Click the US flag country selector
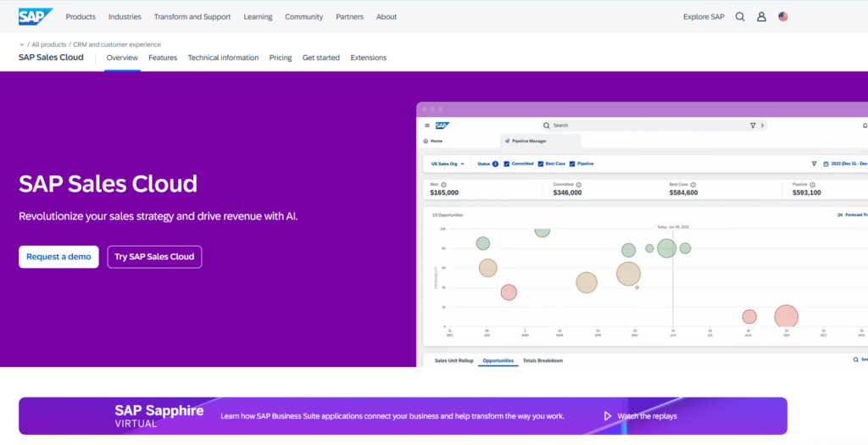The width and height of the screenshot is (868, 445). tap(782, 17)
